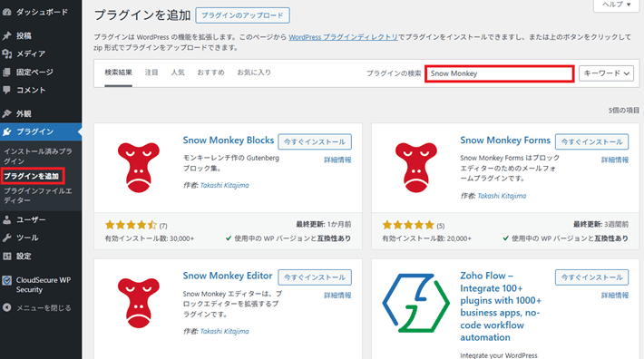Screen dimensions: 644x359
Task: Open the ユーザー menu label
Action: pos(31,220)
